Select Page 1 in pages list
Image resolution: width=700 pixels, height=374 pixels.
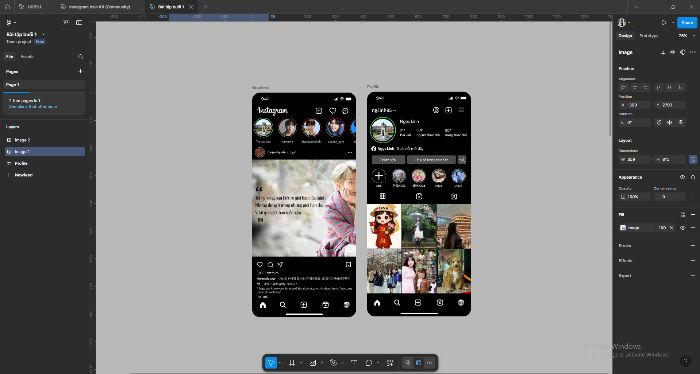[44, 84]
